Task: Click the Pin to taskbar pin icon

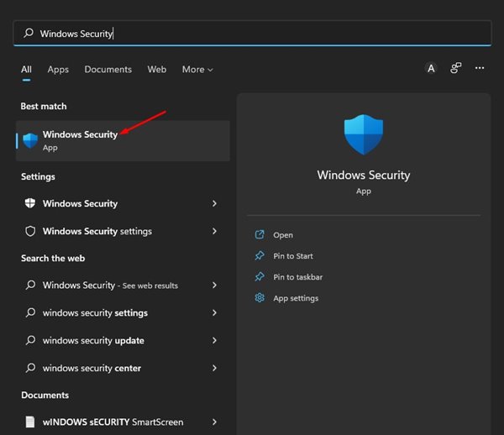Action: [x=260, y=277]
